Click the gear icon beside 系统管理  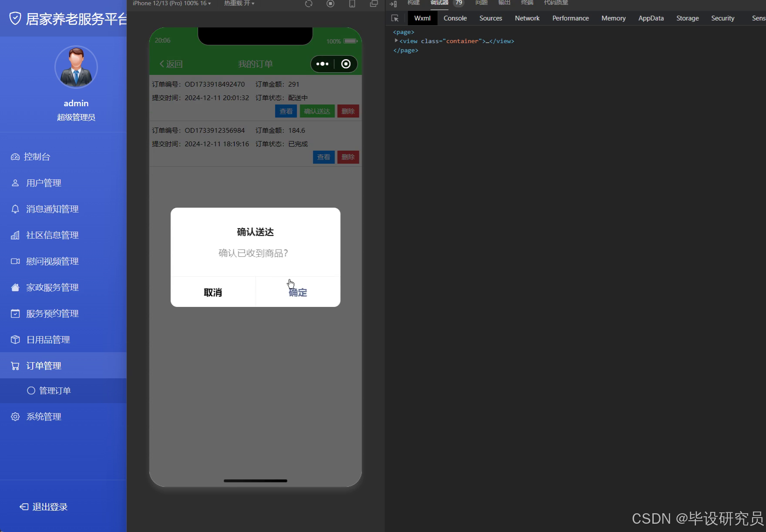click(x=15, y=417)
